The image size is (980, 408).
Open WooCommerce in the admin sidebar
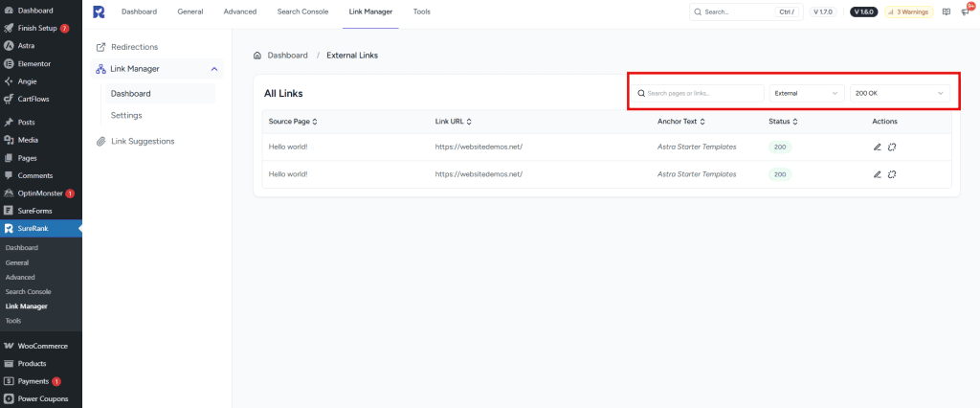tap(40, 346)
